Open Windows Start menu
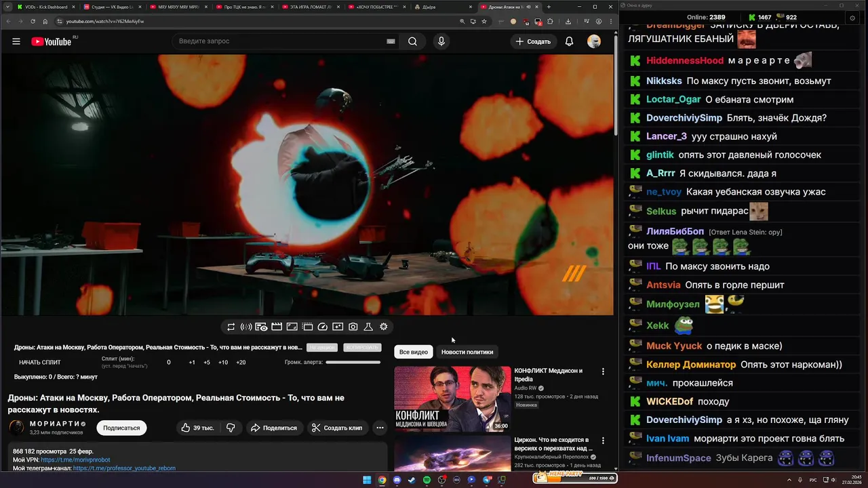Screen dimensions: 868x488 (367, 480)
